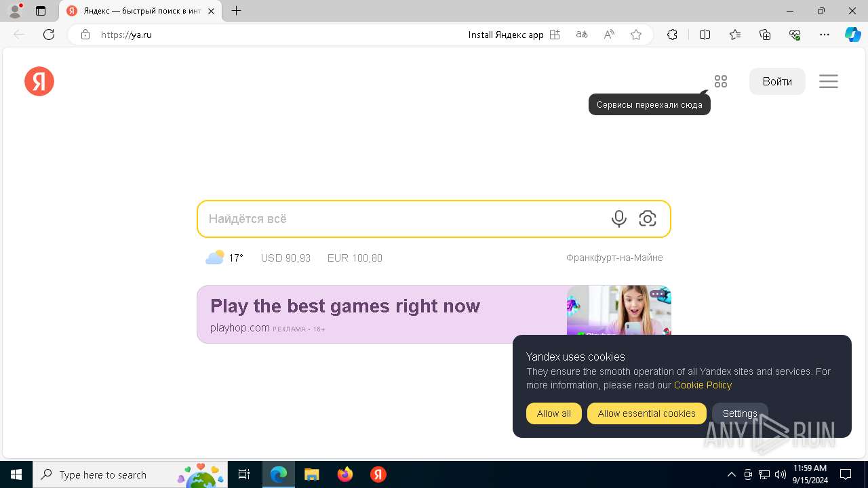The image size is (868, 488).
Task: Open the Collections icon
Action: [x=765, y=35]
